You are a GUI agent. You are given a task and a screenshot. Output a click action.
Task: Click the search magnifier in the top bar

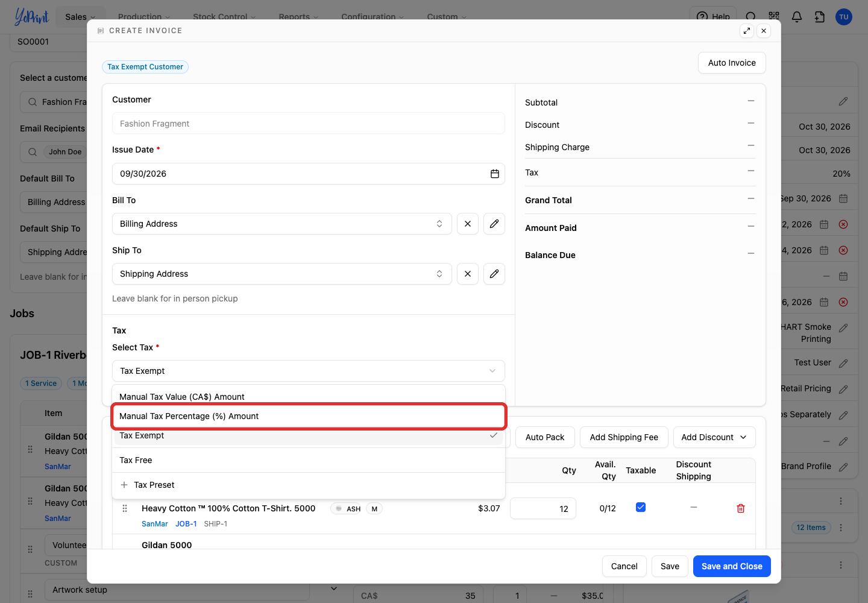(x=751, y=17)
